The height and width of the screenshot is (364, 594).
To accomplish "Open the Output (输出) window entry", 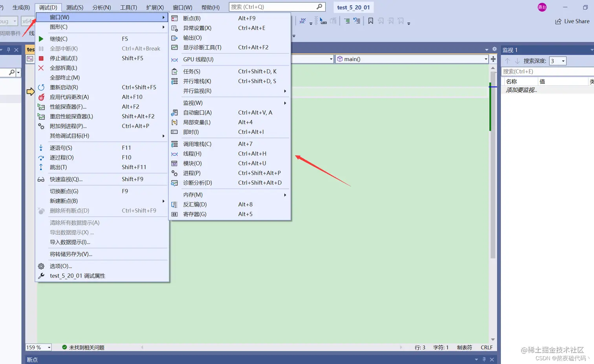I will coord(230,38).
